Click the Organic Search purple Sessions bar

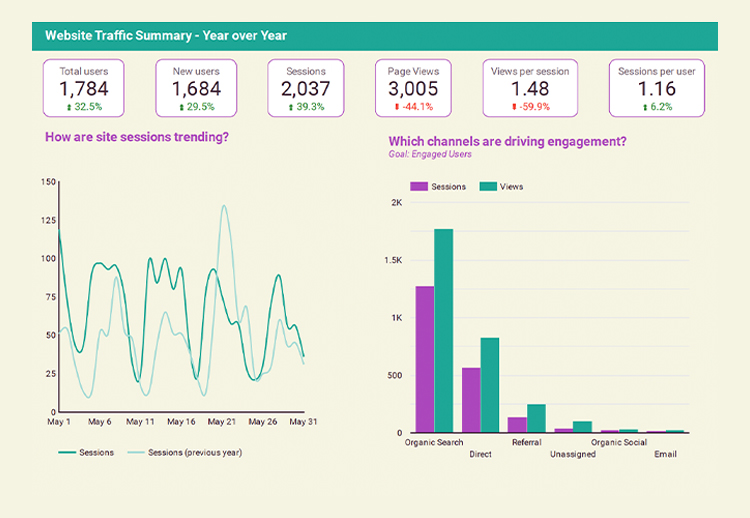click(x=425, y=359)
